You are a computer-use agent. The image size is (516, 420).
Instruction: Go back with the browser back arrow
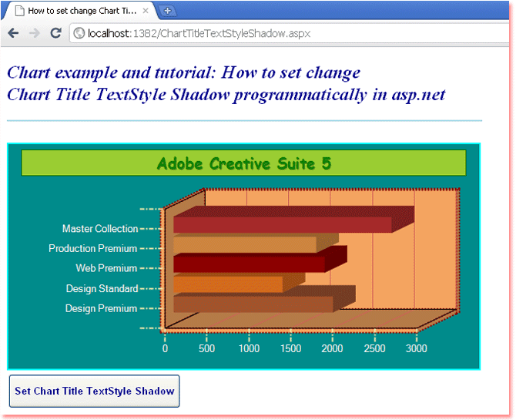(13, 33)
